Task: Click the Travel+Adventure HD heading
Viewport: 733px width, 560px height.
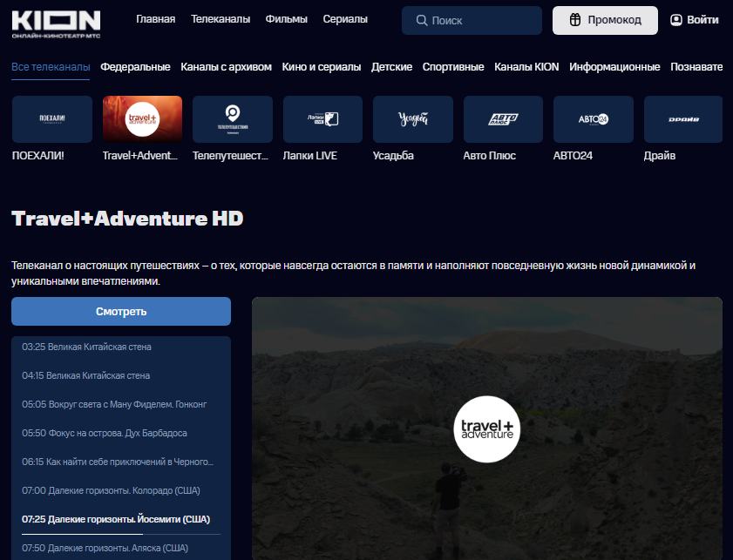Action: [127, 219]
